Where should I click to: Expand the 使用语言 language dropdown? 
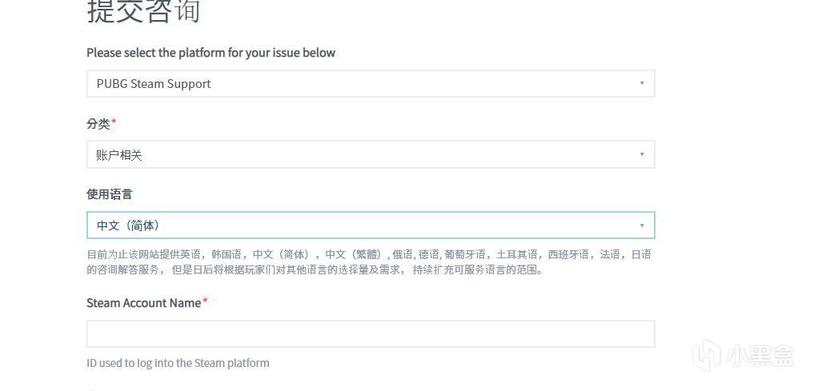coord(370,226)
